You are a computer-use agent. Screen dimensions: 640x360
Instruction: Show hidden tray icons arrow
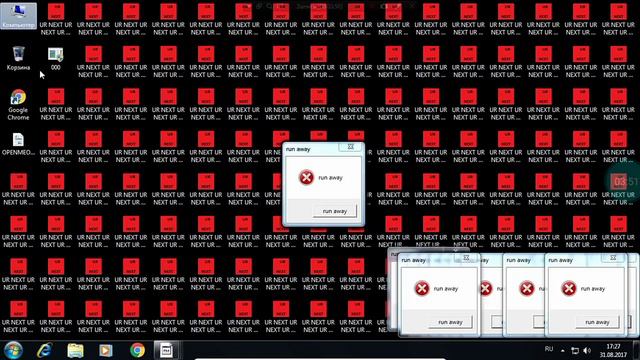click(563, 350)
